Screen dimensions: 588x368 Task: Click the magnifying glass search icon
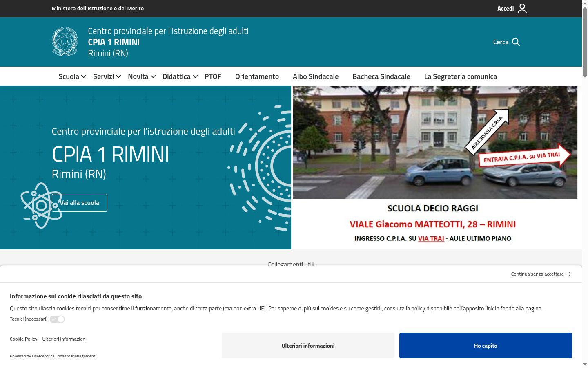coord(516,42)
